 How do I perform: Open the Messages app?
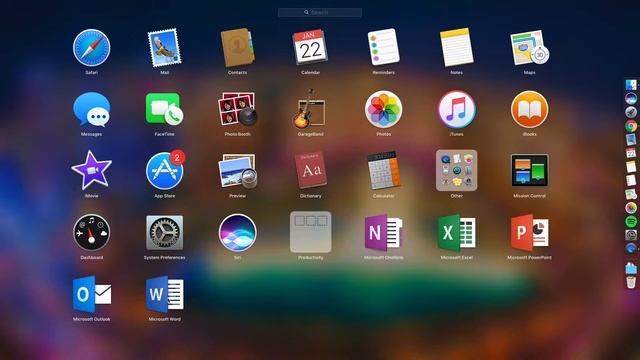coord(91,109)
